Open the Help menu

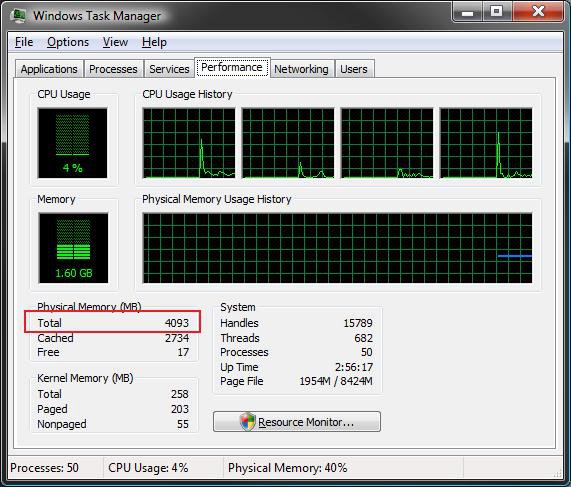(x=154, y=42)
